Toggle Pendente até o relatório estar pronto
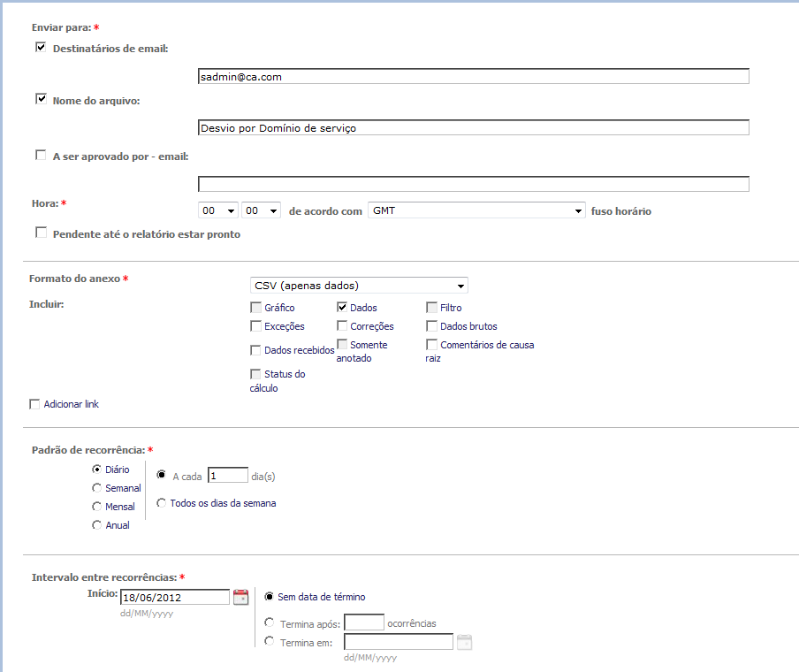Screen dimensions: 799x672 click(x=41, y=233)
